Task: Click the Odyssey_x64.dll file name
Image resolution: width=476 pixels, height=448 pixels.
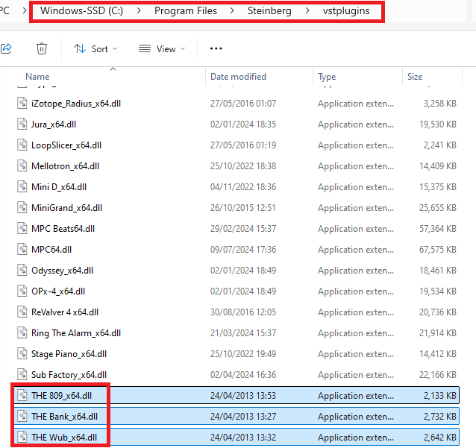Action: [62, 271]
